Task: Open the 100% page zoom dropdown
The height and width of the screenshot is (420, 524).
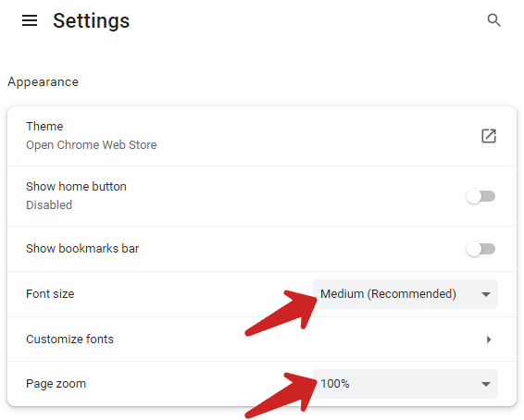Action: (x=405, y=384)
